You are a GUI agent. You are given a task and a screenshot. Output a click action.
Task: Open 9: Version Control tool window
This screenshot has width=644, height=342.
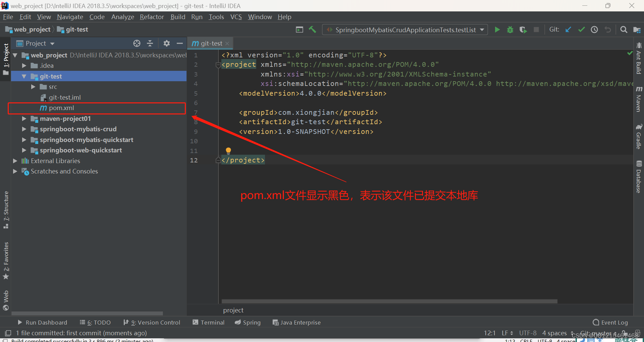click(152, 323)
